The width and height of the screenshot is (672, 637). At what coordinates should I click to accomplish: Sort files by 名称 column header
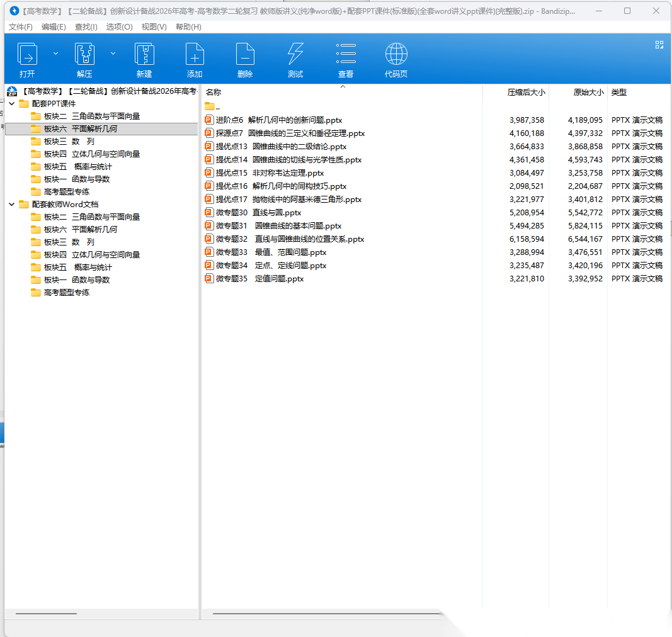click(x=214, y=93)
